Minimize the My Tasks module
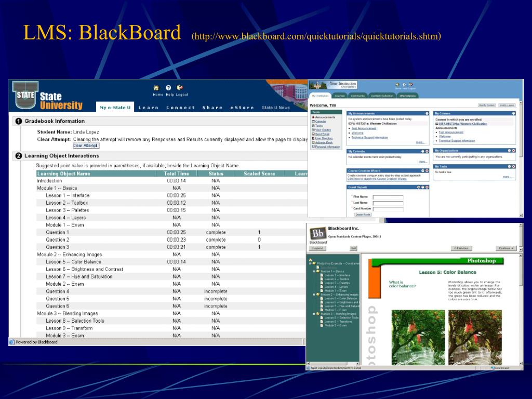 pos(509,167)
